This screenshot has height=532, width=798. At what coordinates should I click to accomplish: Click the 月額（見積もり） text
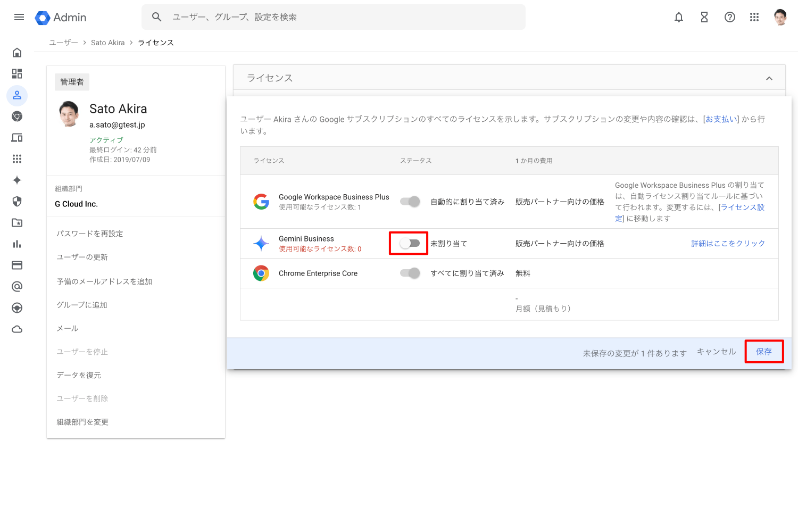point(543,309)
